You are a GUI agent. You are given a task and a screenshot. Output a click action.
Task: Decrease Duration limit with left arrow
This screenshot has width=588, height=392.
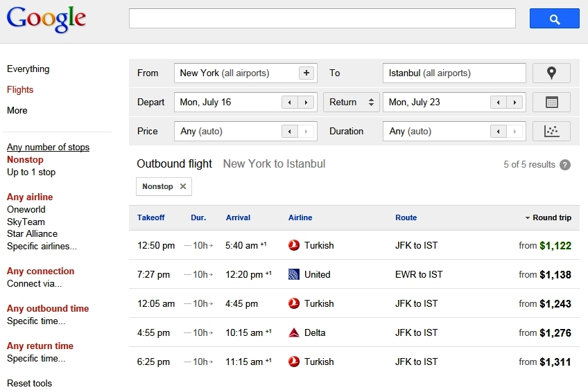499,132
